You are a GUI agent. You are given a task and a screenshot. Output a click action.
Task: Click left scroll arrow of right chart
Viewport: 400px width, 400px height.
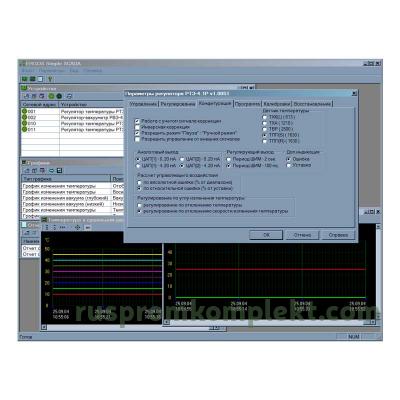[x=167, y=322]
